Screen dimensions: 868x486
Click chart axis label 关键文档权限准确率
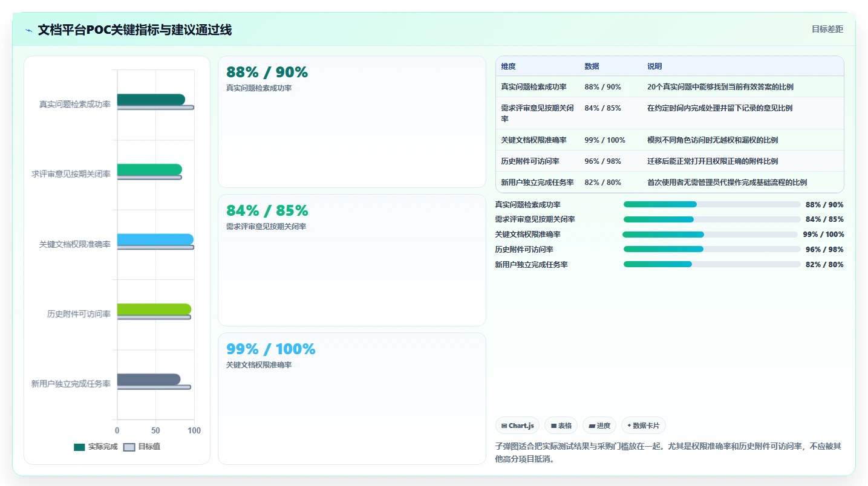tap(75, 244)
